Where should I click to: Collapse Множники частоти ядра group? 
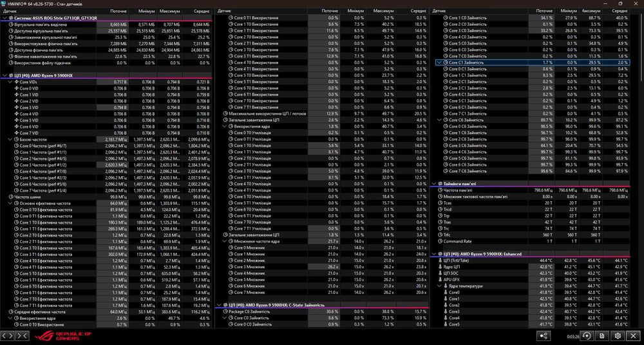click(x=225, y=241)
